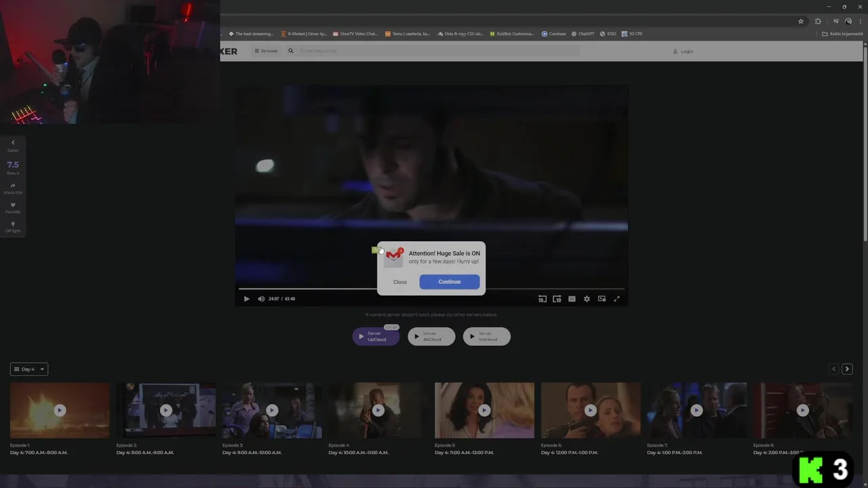Click the search keywords input field
Screen dimensions: 868x488
[439, 51]
